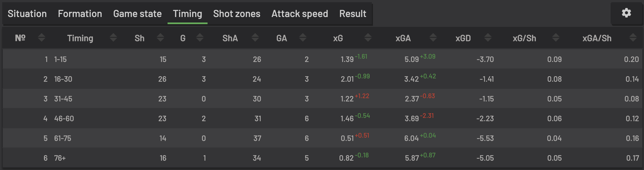Open the Game state tab
644x170 pixels.
(137, 14)
